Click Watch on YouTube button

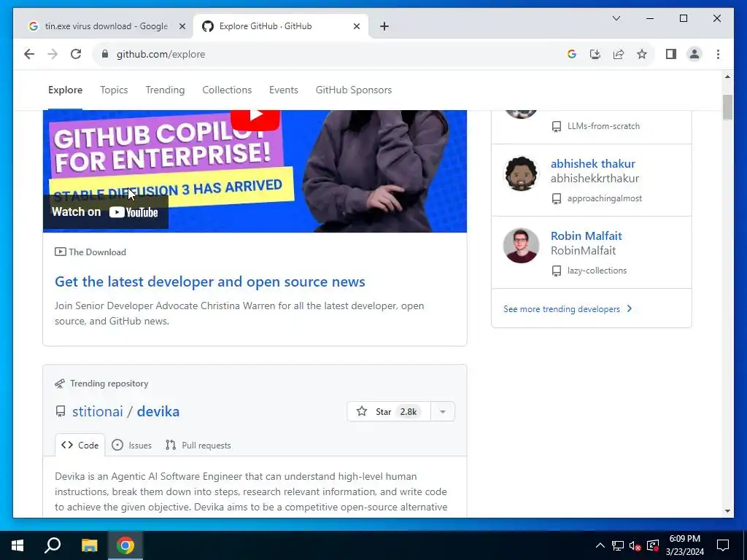coord(105,212)
